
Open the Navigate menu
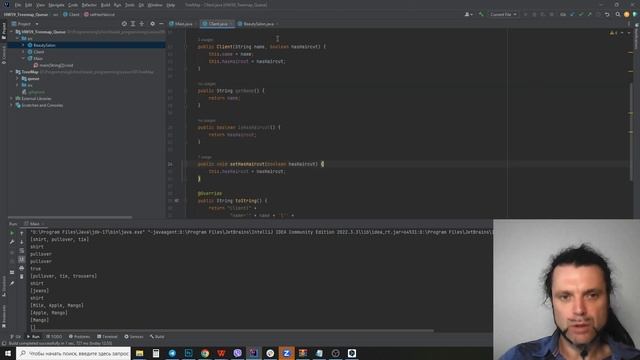(x=56, y=5)
